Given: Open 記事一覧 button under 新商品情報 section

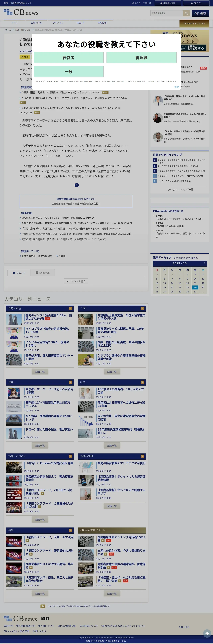Looking at the screenshot, I should [112, 506].
